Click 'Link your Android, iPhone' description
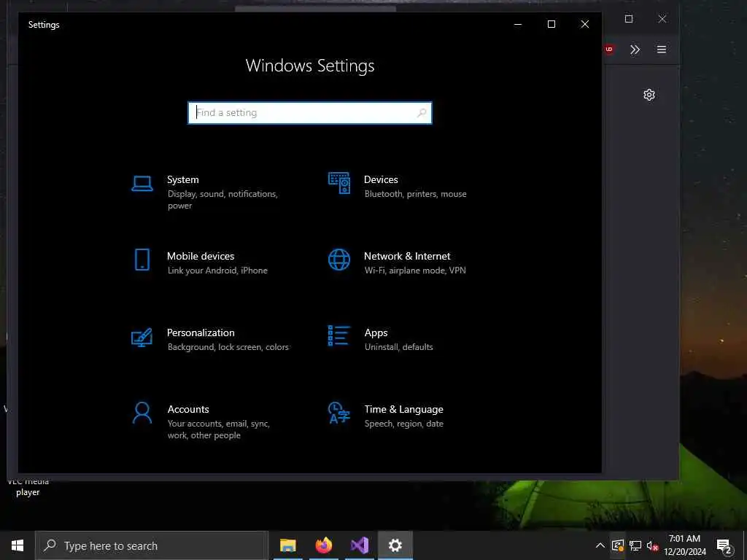Viewport: 747px width, 560px height. point(217,271)
